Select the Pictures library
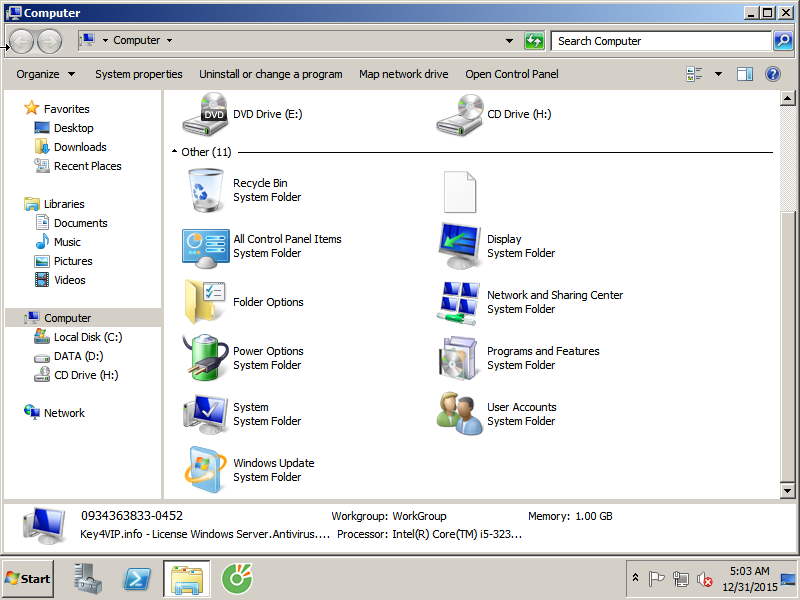Image resolution: width=800 pixels, height=600 pixels. click(x=73, y=261)
